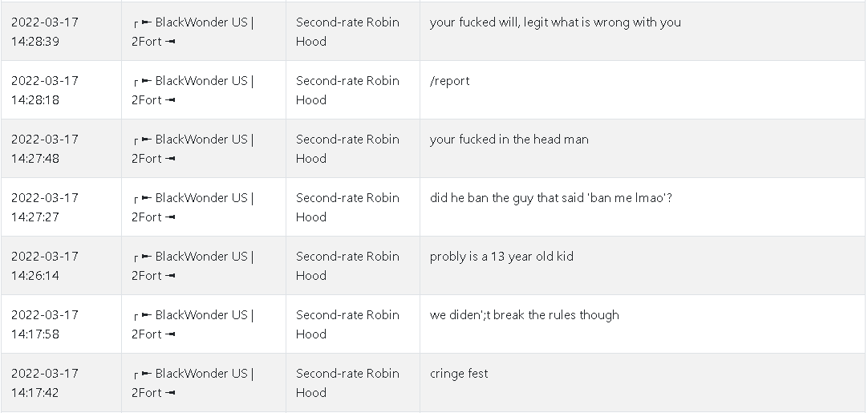The image size is (868, 413).
Task: Click the arrow icon before BlackWonder at 14:26:14
Action: pyautogui.click(x=147, y=257)
